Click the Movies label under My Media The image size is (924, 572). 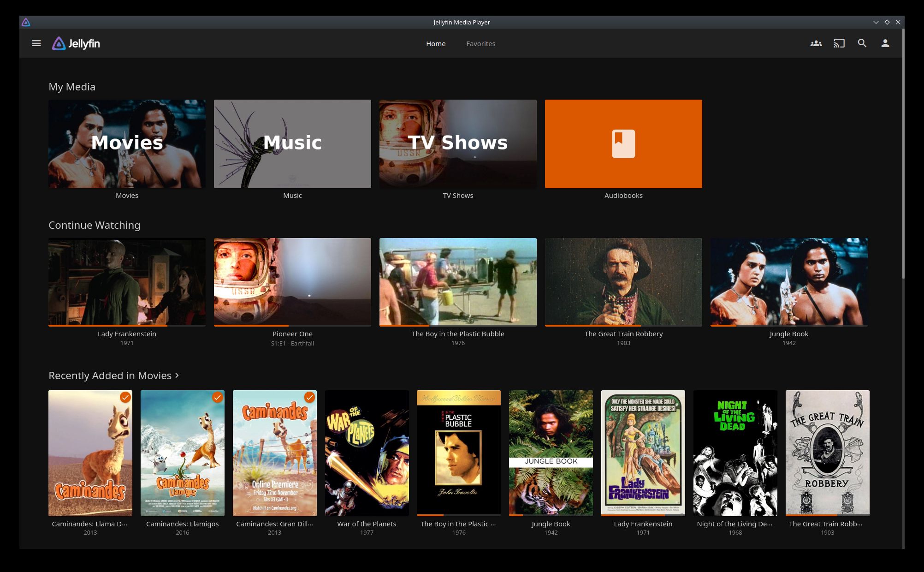point(127,196)
